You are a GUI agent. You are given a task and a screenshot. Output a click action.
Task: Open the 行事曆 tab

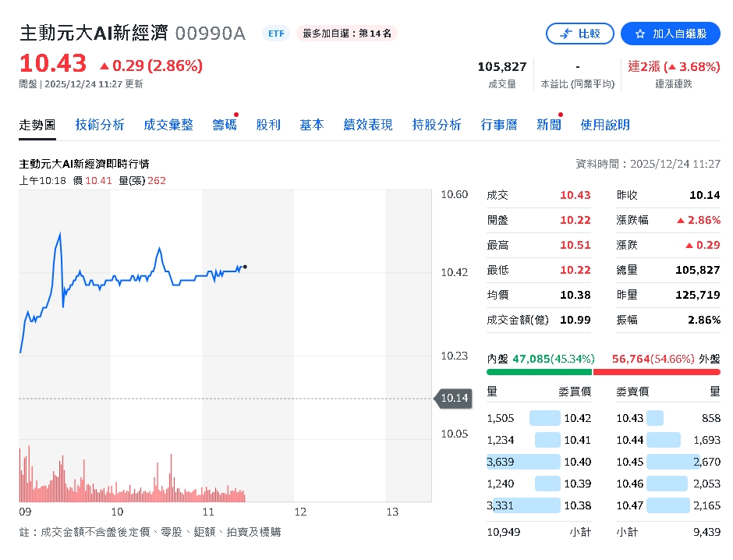[x=499, y=124]
